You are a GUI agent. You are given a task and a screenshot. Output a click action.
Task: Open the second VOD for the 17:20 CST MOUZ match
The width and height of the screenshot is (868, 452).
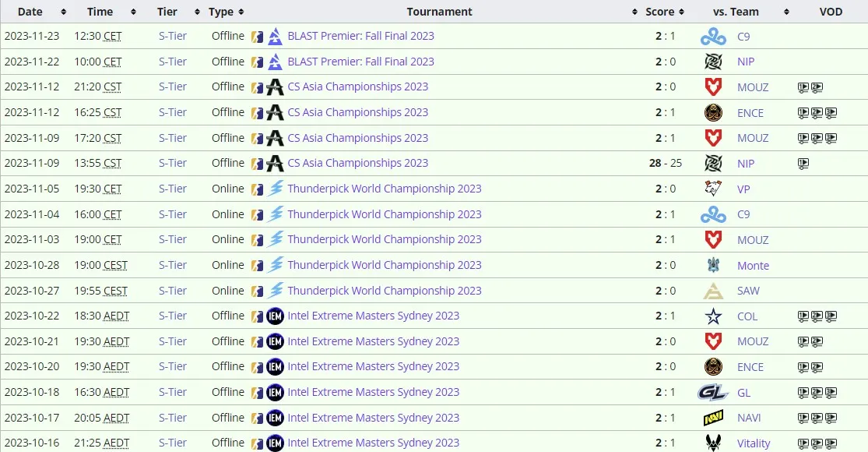pyautogui.click(x=817, y=139)
